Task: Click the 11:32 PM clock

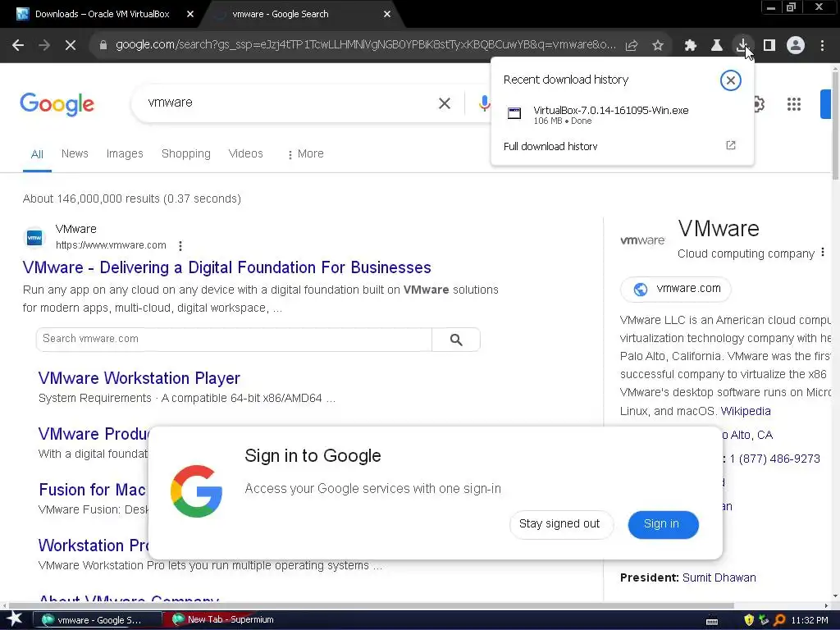Action: (810, 620)
